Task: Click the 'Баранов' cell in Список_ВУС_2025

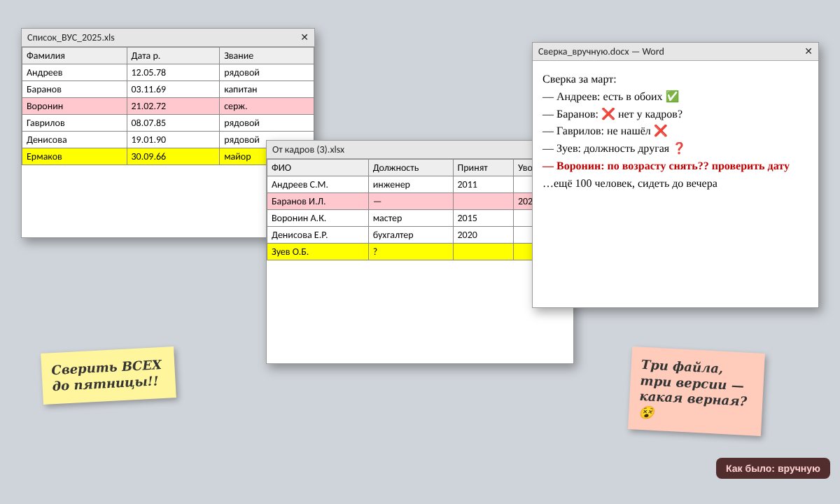Action: coord(74,90)
